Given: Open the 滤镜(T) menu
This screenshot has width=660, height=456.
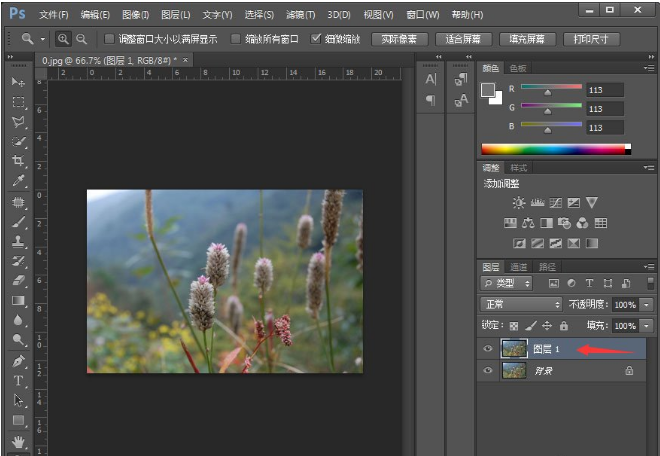Looking at the screenshot, I should (300, 15).
